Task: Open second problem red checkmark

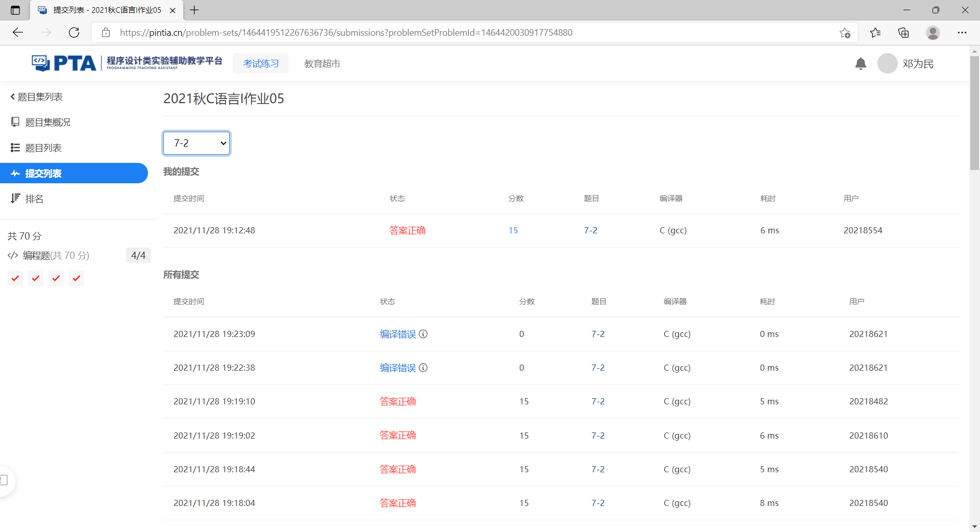Action: coord(36,278)
